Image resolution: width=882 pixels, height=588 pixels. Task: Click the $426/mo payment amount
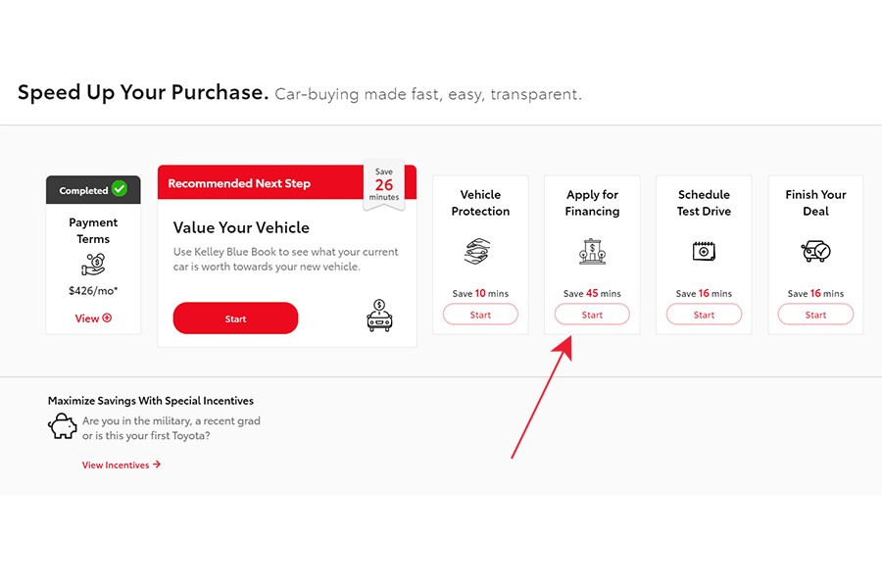coord(93,291)
